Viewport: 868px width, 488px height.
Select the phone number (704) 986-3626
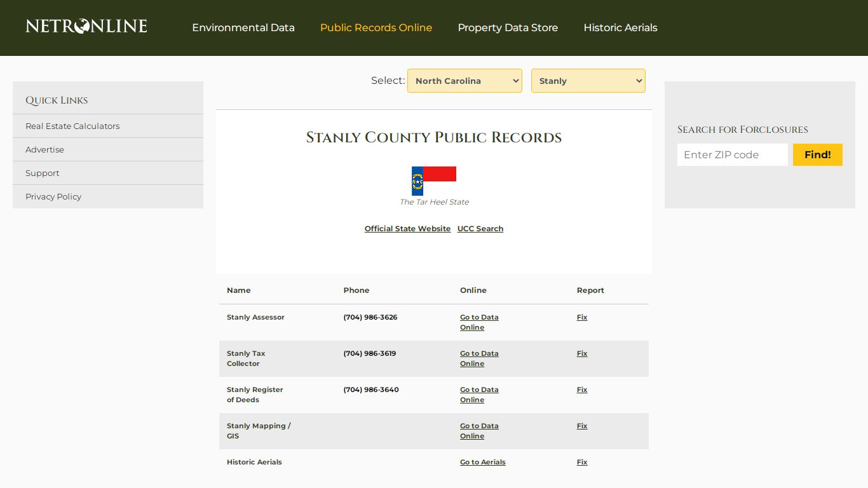[370, 317]
